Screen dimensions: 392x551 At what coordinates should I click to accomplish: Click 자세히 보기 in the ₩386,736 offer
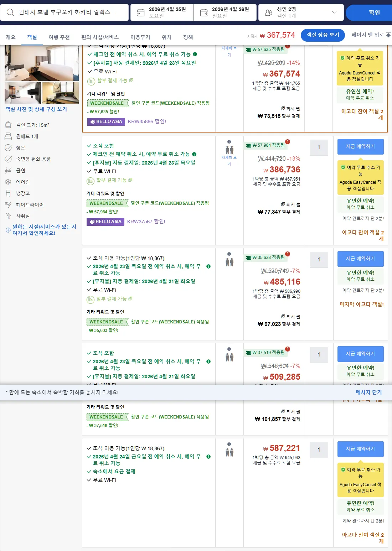[229, 161]
